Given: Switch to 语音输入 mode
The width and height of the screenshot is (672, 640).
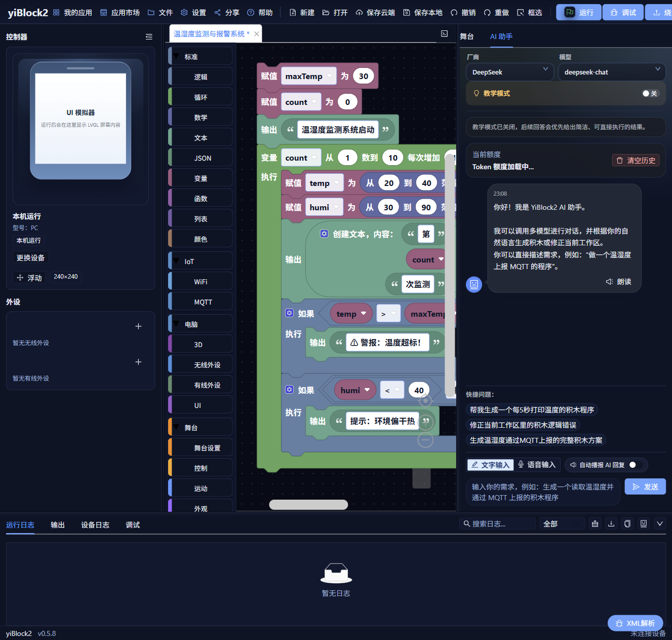Looking at the screenshot, I should [x=537, y=465].
